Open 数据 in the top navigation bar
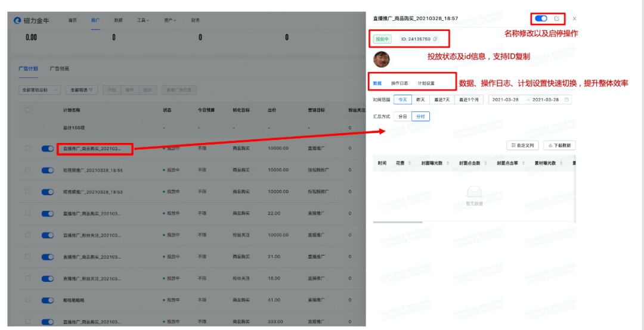The height and width of the screenshot is (330, 644). [118, 20]
